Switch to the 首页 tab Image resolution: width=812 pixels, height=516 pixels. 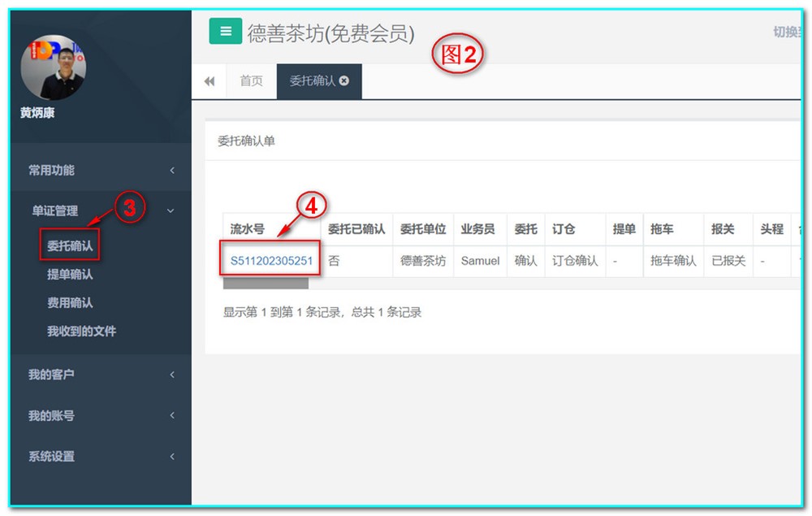point(250,80)
